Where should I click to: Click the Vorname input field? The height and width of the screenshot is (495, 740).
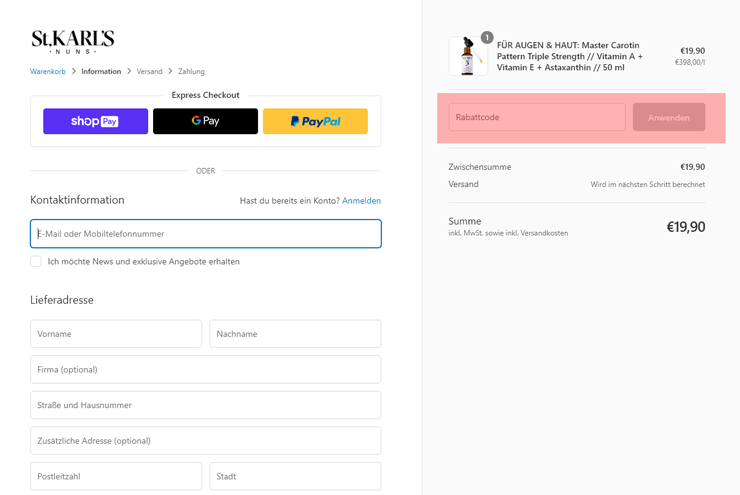pos(116,334)
